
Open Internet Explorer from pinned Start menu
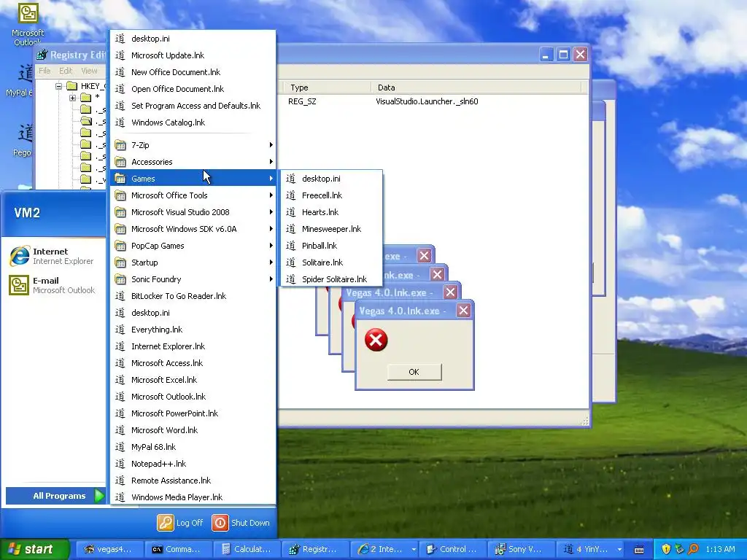[53, 256]
